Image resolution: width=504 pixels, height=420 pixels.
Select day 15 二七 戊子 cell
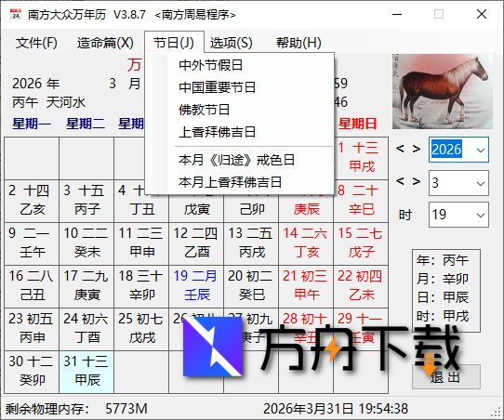361,243
